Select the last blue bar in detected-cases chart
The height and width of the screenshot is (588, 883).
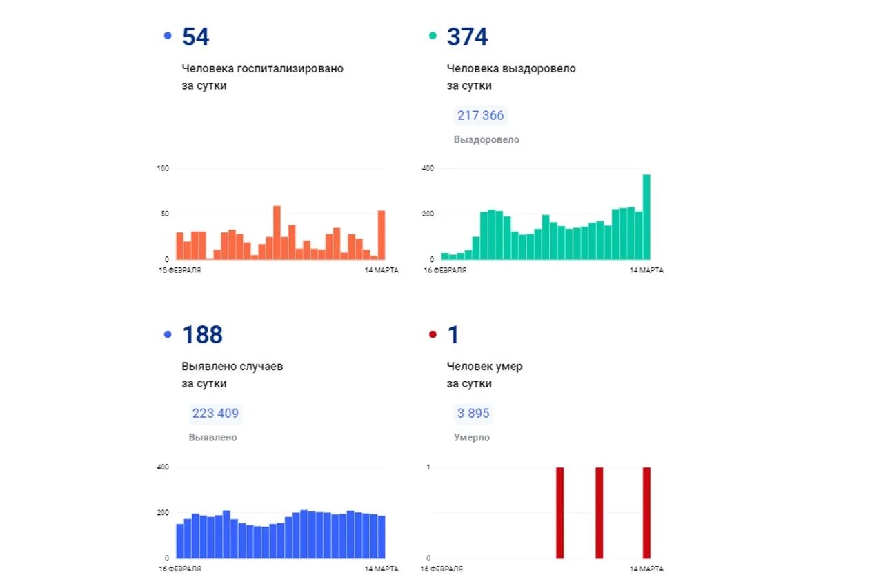(381, 537)
